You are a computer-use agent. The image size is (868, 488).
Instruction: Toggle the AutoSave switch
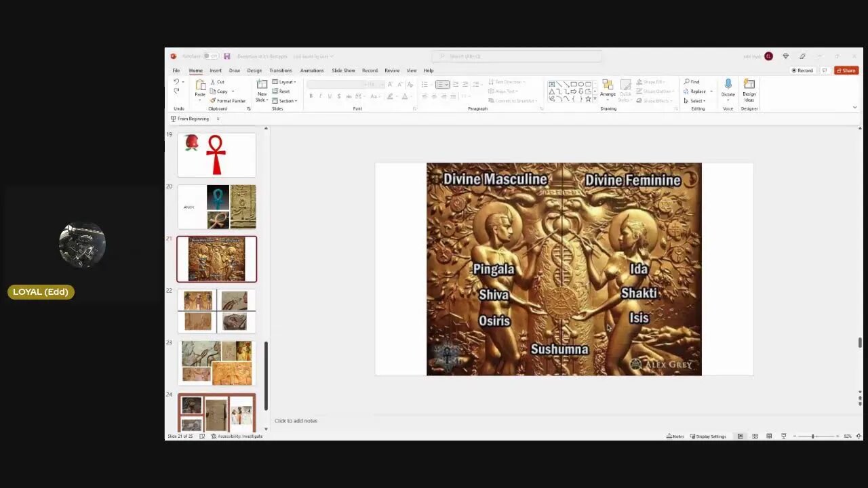(211, 56)
